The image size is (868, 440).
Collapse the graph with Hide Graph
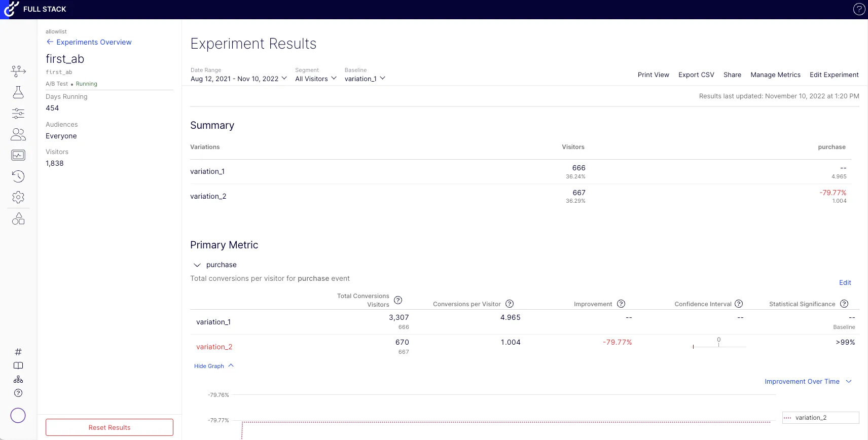(214, 366)
